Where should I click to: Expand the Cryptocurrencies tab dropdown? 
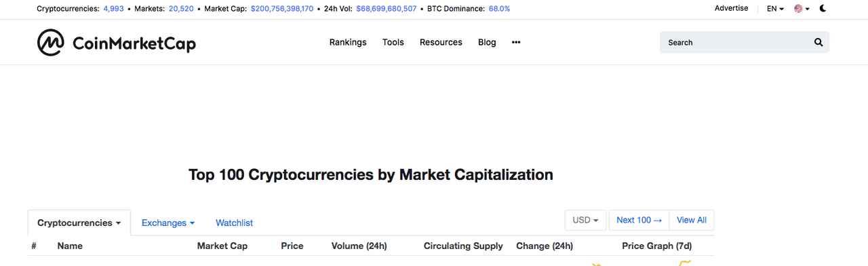(79, 223)
